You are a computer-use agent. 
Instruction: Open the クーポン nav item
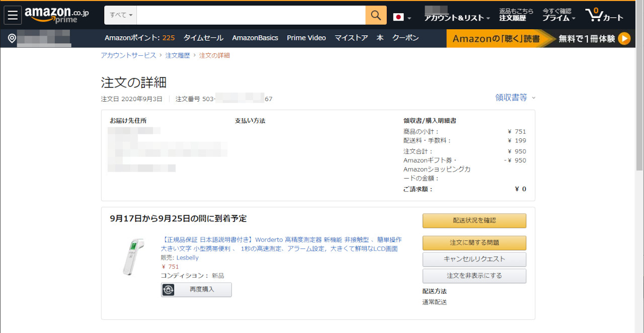pos(406,38)
